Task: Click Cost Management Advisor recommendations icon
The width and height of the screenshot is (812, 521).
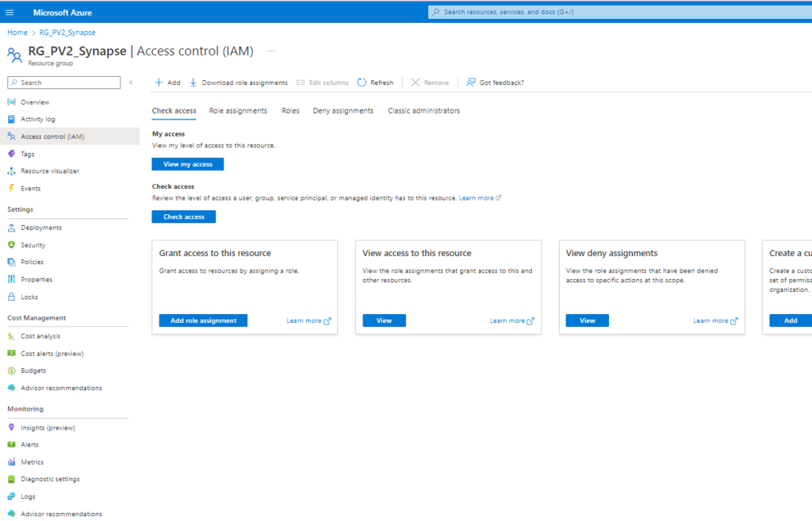Action: click(x=11, y=388)
